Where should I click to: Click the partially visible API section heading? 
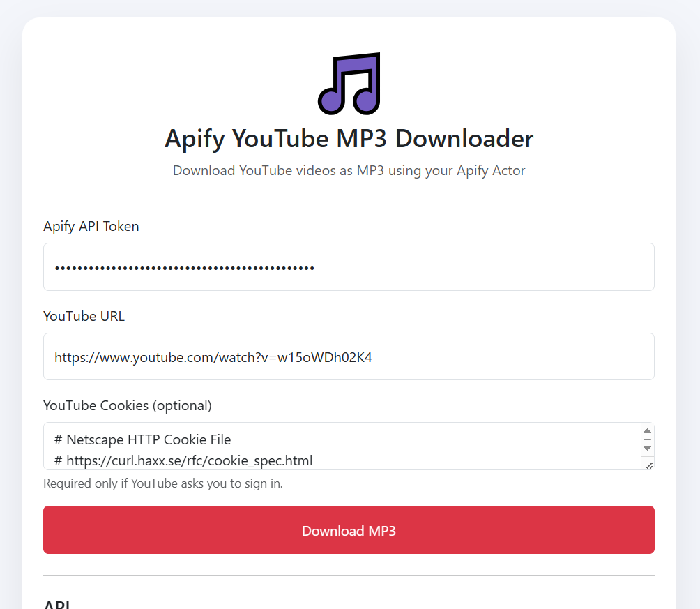[56, 604]
